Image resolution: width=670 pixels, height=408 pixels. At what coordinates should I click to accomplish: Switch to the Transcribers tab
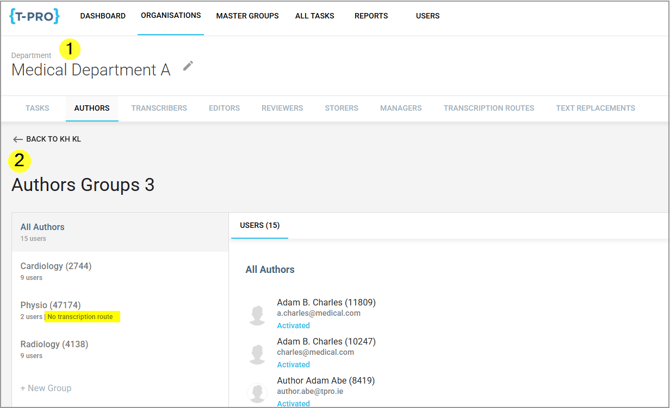click(x=159, y=108)
